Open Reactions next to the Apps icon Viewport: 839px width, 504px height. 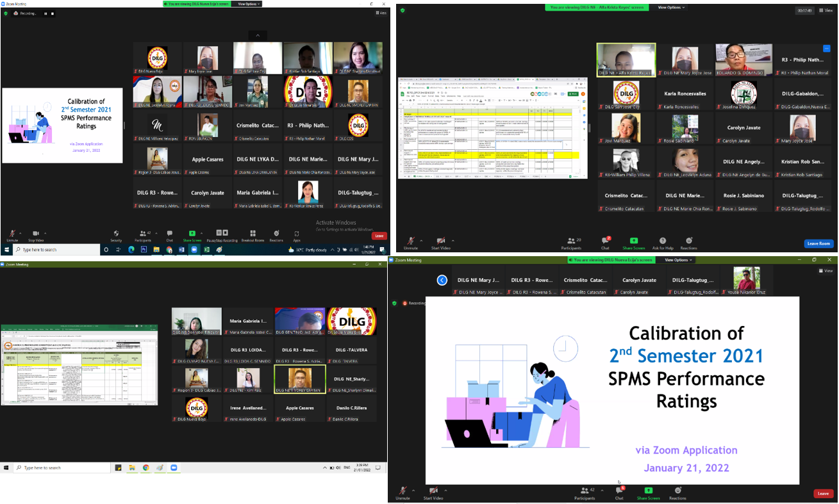click(276, 236)
